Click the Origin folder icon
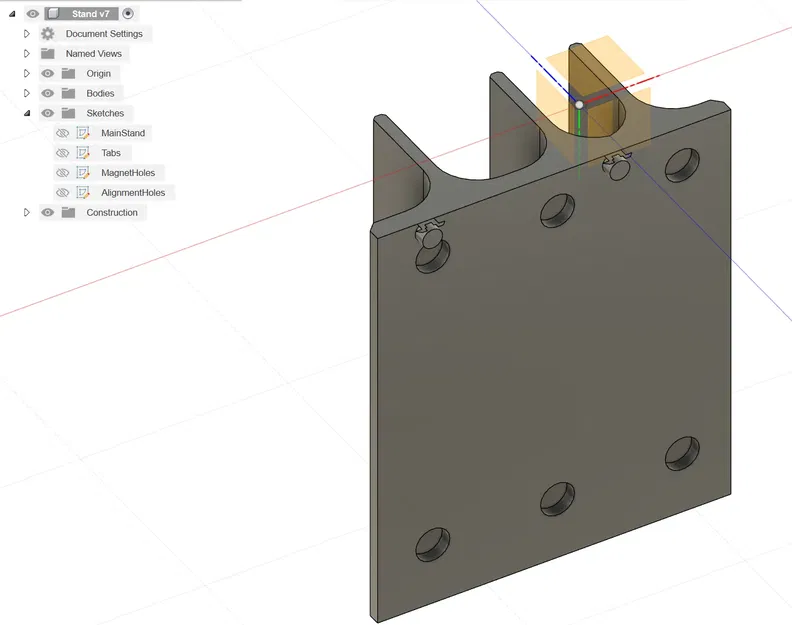The image size is (792, 625). point(69,74)
